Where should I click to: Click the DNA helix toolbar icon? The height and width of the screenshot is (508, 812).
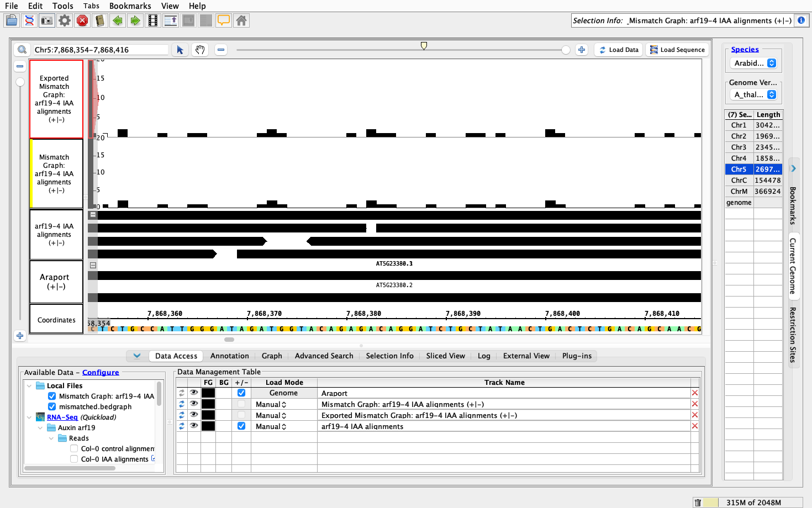[29, 21]
